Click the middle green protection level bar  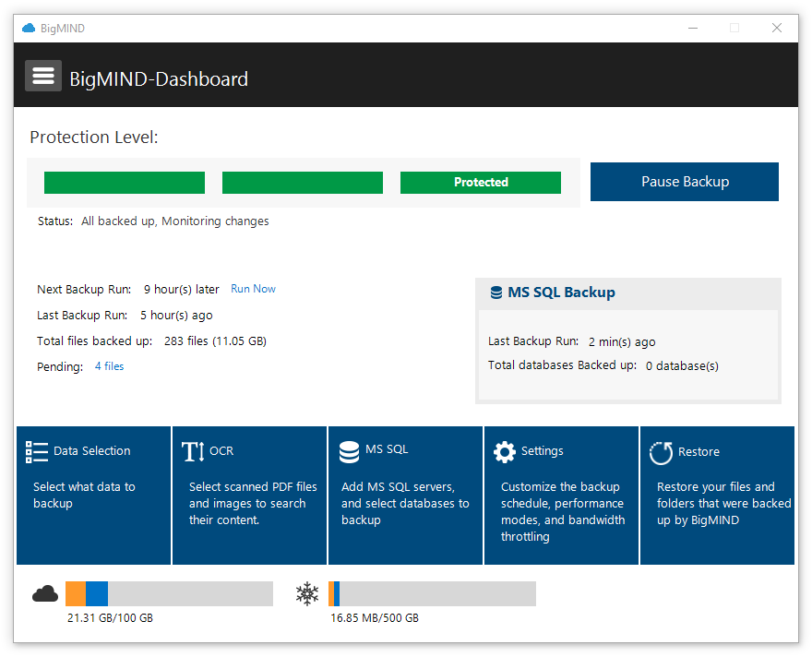tap(303, 183)
